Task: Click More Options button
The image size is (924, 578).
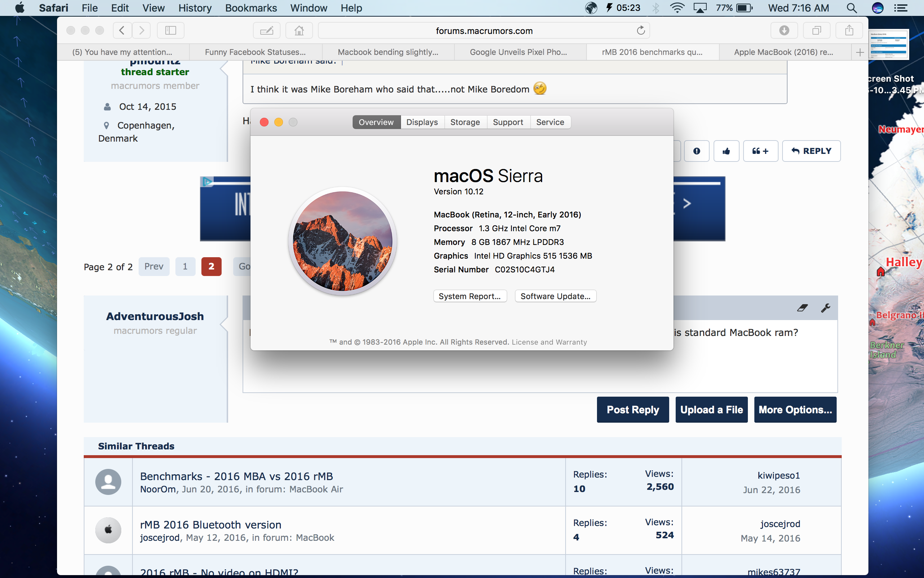Action: coord(796,410)
